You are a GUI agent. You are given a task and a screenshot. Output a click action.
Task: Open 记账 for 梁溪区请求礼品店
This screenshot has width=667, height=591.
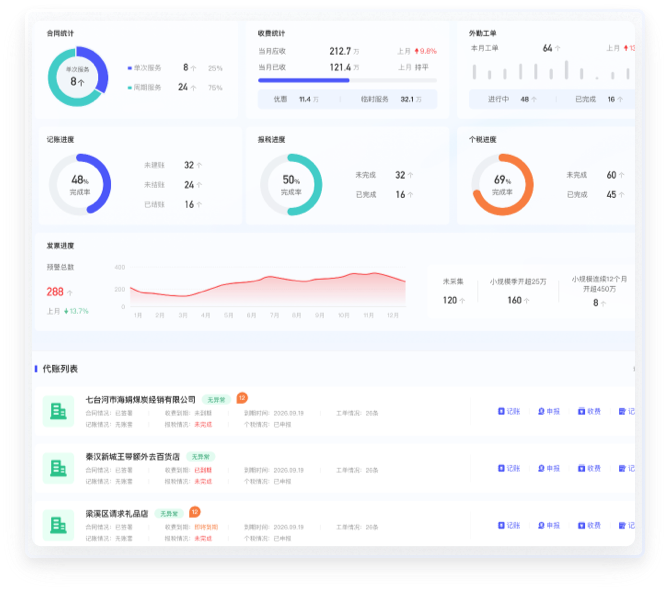coord(509,525)
